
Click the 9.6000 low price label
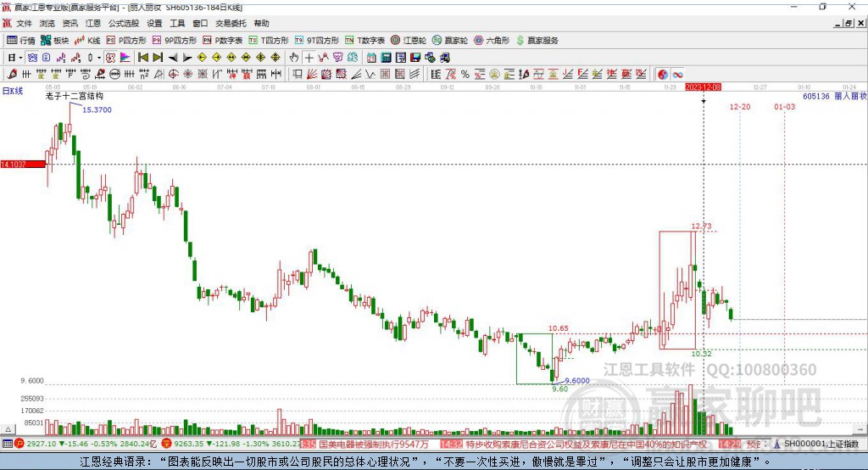coord(577,380)
